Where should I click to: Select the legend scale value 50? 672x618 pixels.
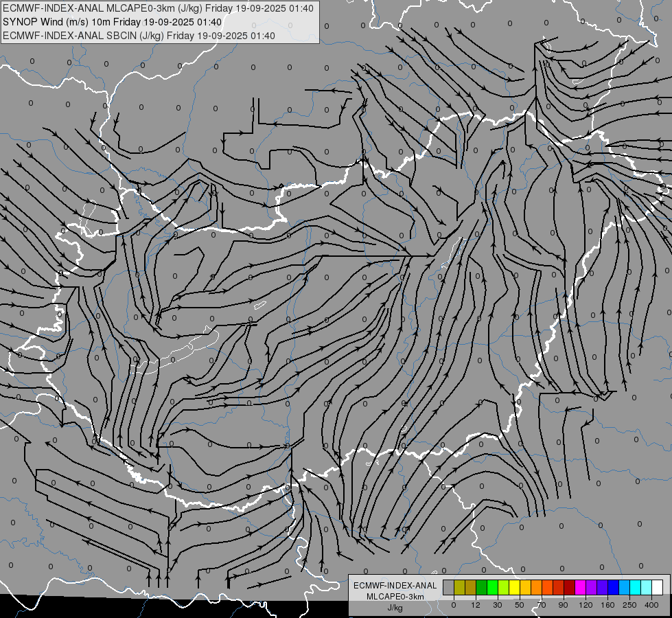coord(520,605)
